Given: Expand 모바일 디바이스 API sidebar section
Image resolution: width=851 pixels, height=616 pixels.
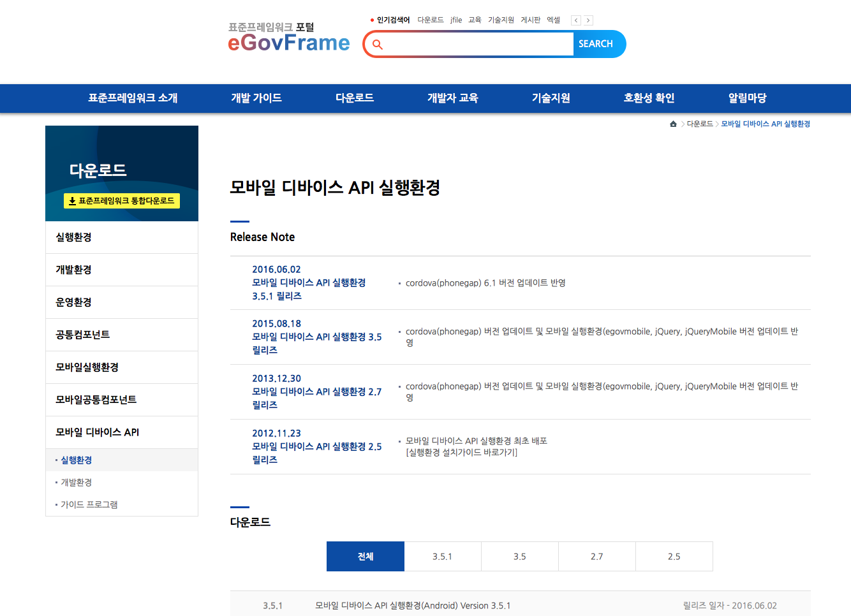Looking at the screenshot, I should (98, 432).
